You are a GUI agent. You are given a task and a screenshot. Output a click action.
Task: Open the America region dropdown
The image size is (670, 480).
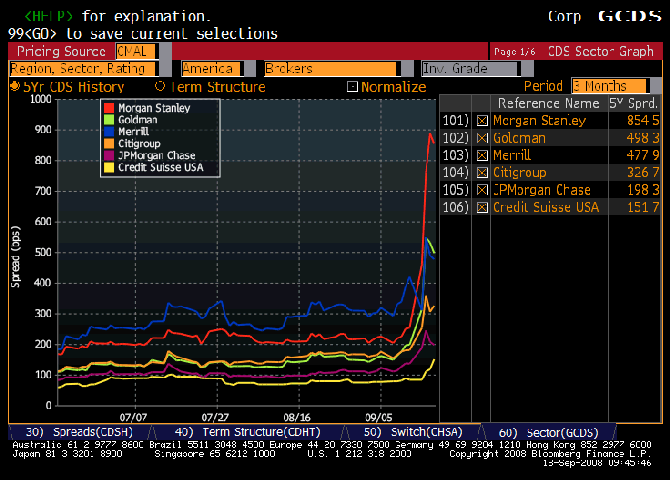tap(211, 69)
